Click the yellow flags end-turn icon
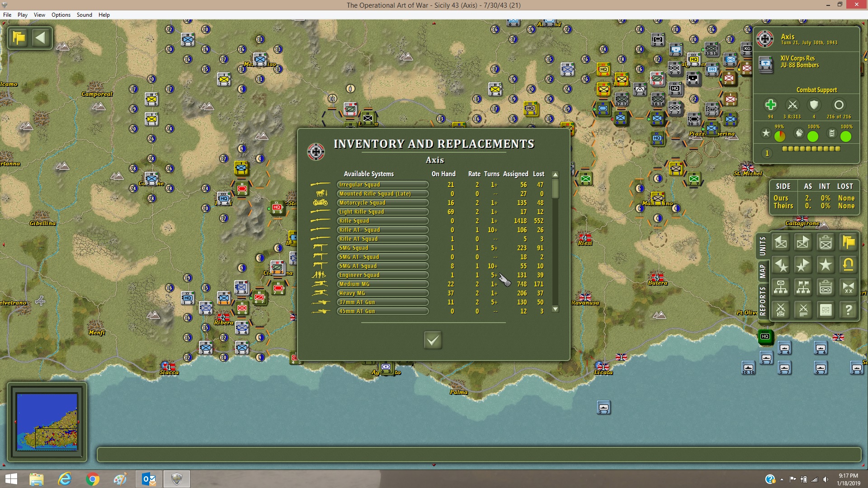This screenshot has width=868, height=488. [x=19, y=38]
